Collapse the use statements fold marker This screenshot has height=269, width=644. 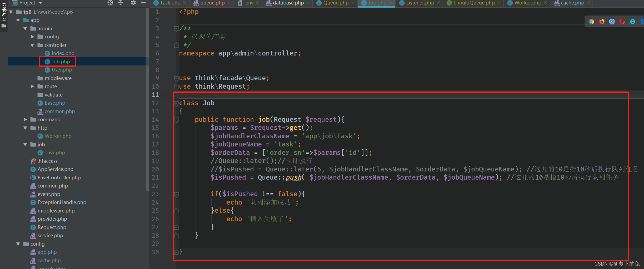point(176,78)
